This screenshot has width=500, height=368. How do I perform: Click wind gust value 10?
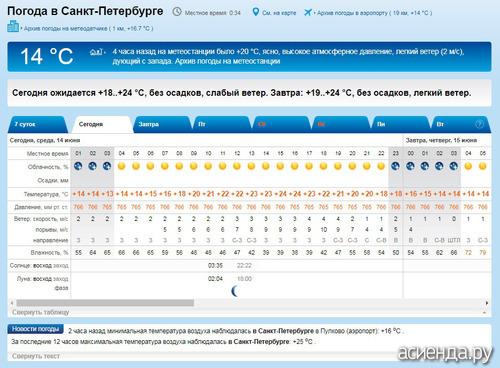click(x=323, y=230)
